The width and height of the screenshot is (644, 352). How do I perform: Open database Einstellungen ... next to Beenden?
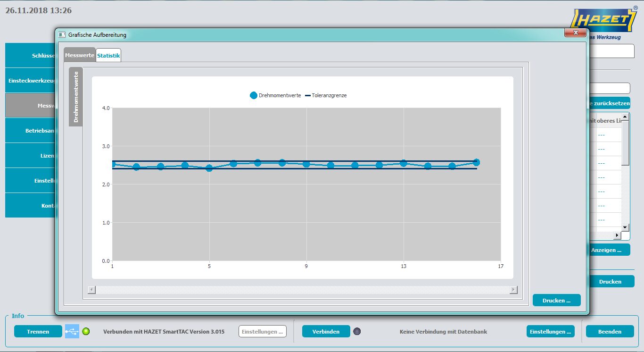point(550,331)
